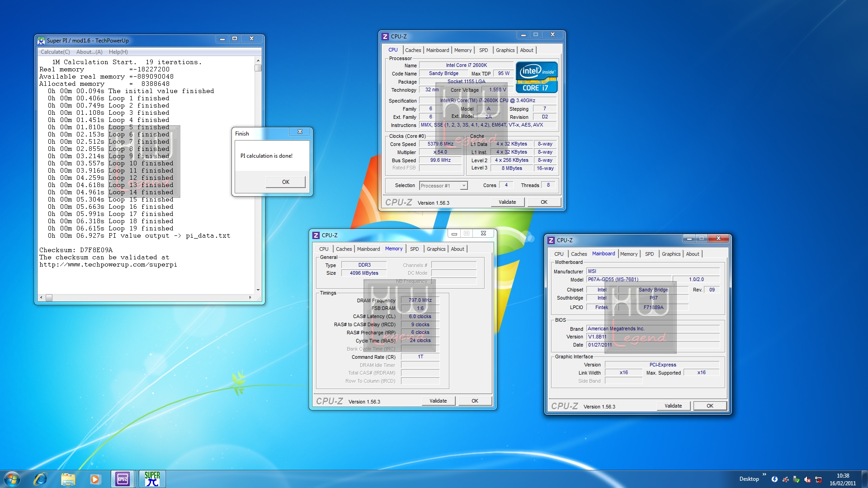The height and width of the screenshot is (488, 868).
Task: Click Validate in the Mainboard CPU-Z window
Action: click(x=673, y=406)
